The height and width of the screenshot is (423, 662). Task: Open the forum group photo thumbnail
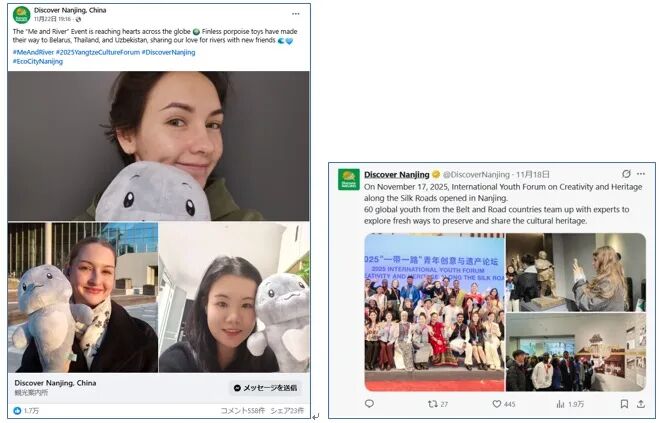pos(434,312)
